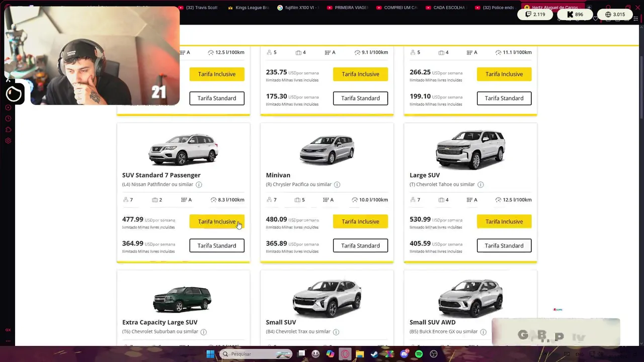The height and width of the screenshot is (362, 644).
Task: Open the colorful X app in taskbar
Action: click(x=389, y=354)
